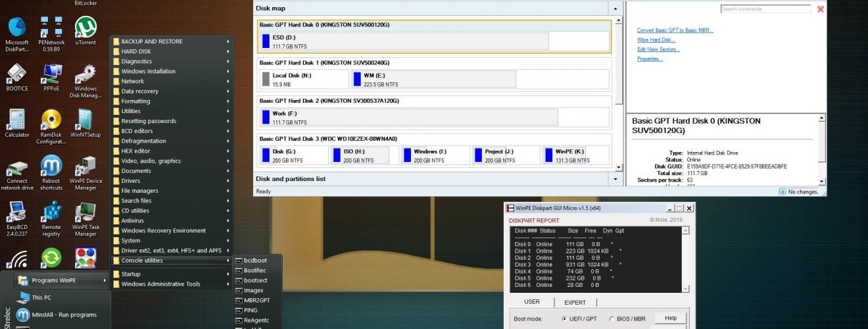Click the PENetwork 0.59.B9 icon
Viewport: 868px width, 329px height.
point(51,34)
